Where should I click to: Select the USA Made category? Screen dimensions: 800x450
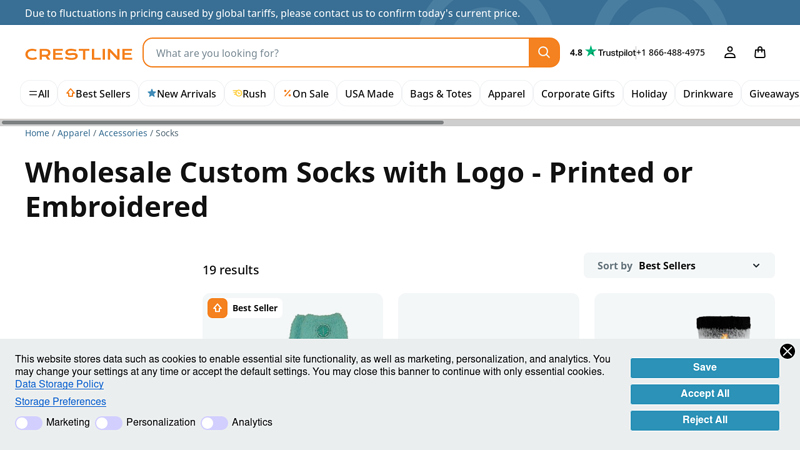click(369, 94)
